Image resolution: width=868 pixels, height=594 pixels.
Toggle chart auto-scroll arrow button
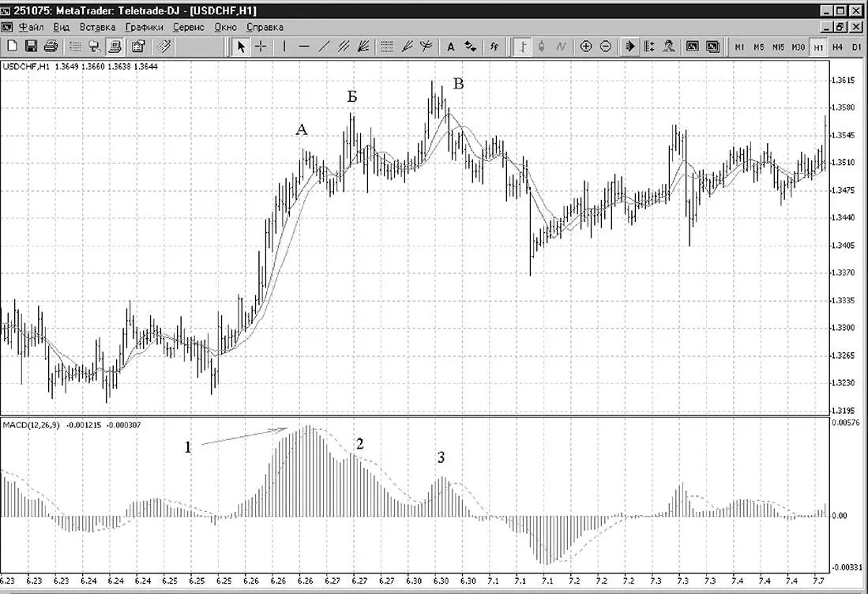[x=630, y=47]
